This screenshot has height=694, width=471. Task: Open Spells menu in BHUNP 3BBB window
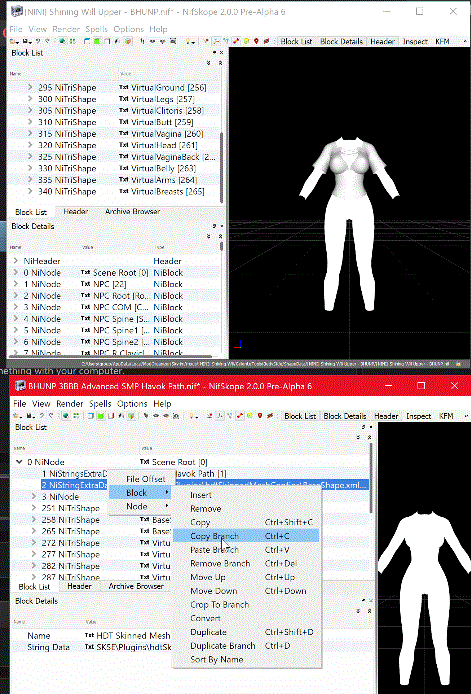100,404
